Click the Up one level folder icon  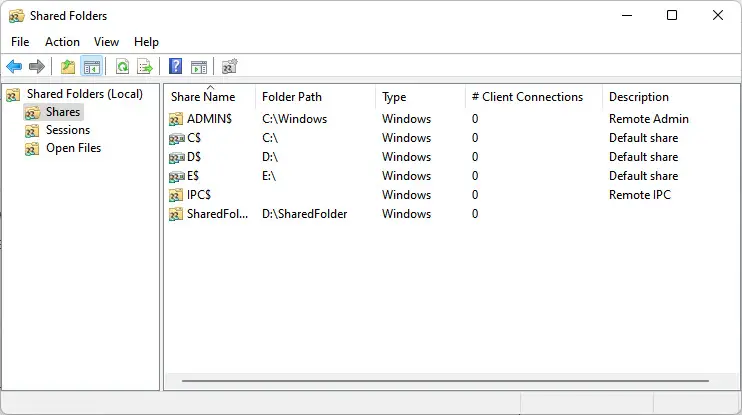[x=68, y=67]
